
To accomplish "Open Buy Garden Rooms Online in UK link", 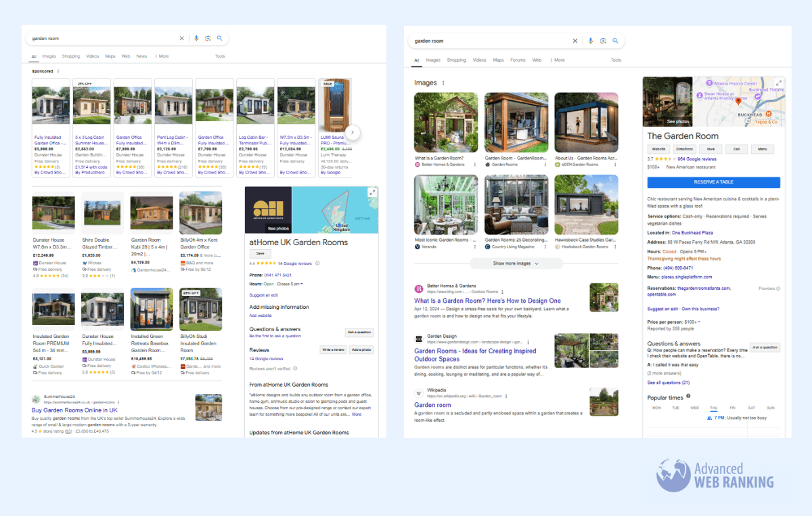I will tap(74, 410).
